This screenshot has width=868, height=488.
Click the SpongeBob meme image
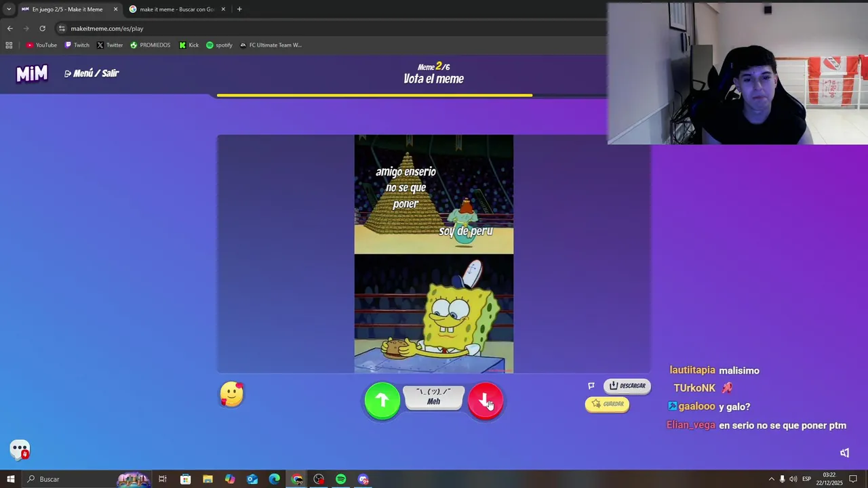click(434, 254)
